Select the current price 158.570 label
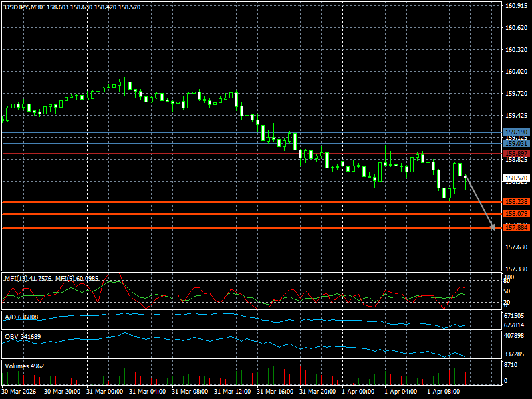Viewport: 532px width, 399px height. coord(516,178)
